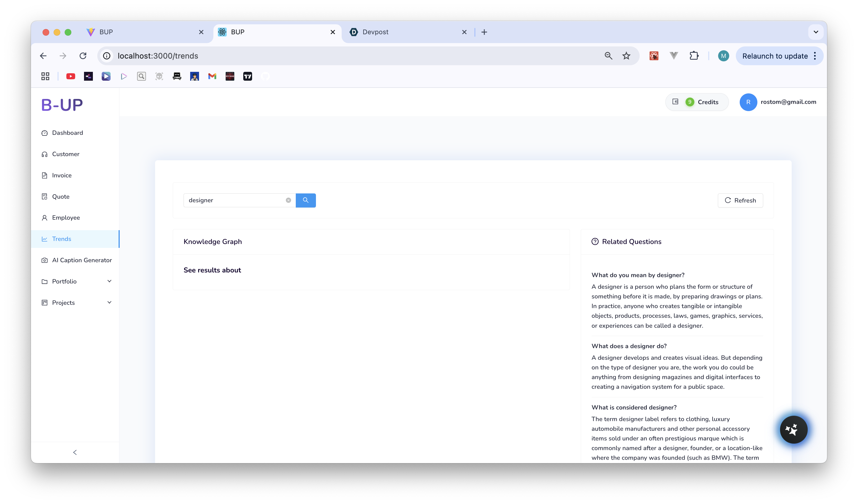Screen dimensions: 858x504
Task: Click the wallet icon beside Credits
Action: pos(676,102)
